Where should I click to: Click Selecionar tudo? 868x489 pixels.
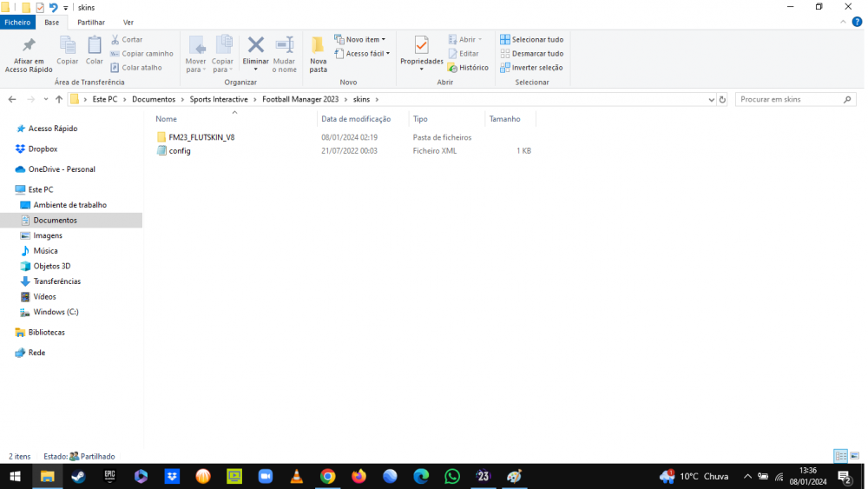coord(531,40)
